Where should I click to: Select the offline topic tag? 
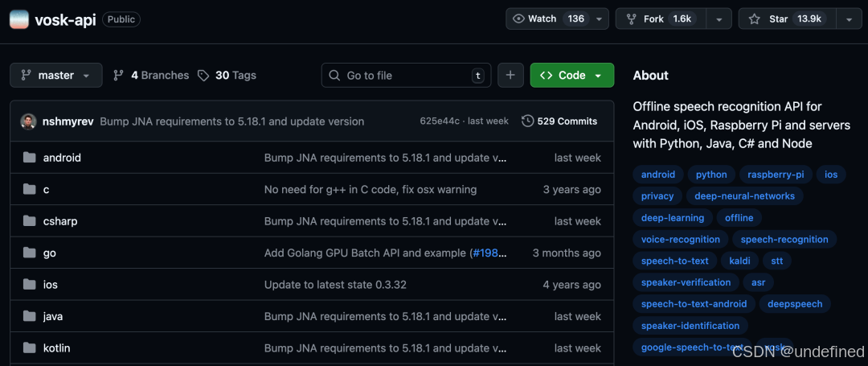point(739,218)
